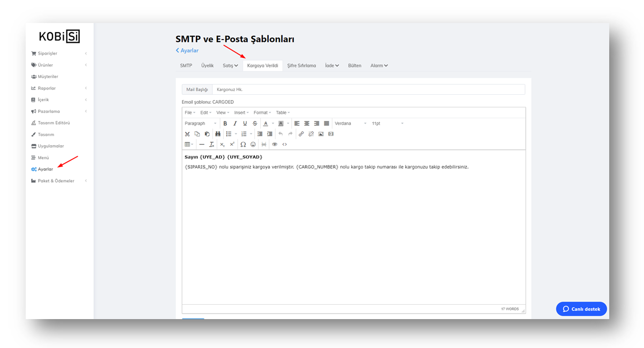Open the table insert dropdown icon
This screenshot has width=644, height=348.
pyautogui.click(x=190, y=144)
